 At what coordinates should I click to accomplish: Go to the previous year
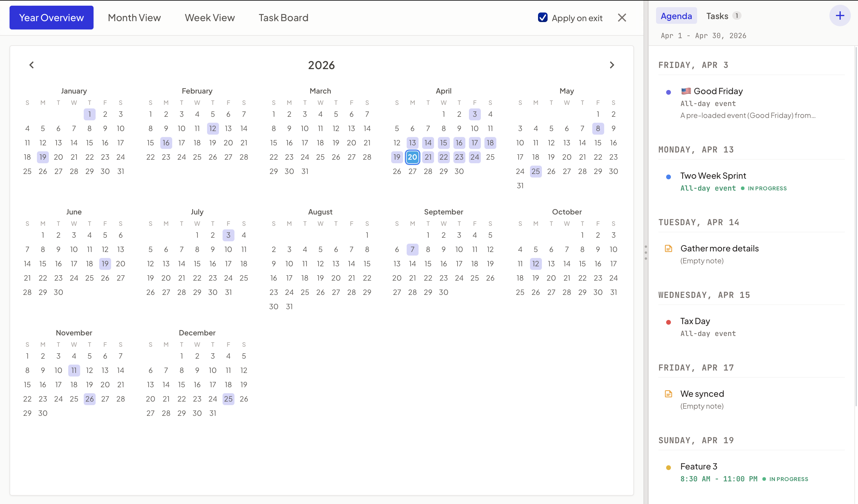click(x=32, y=65)
